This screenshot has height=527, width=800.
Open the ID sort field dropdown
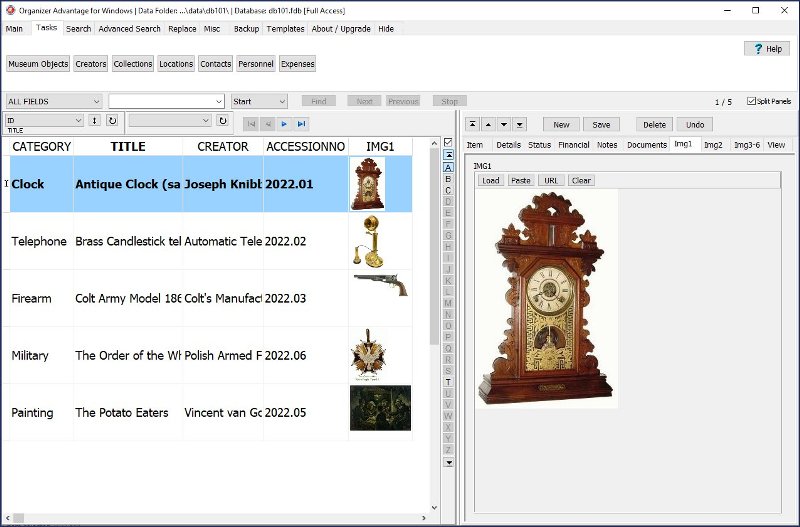tap(44, 120)
